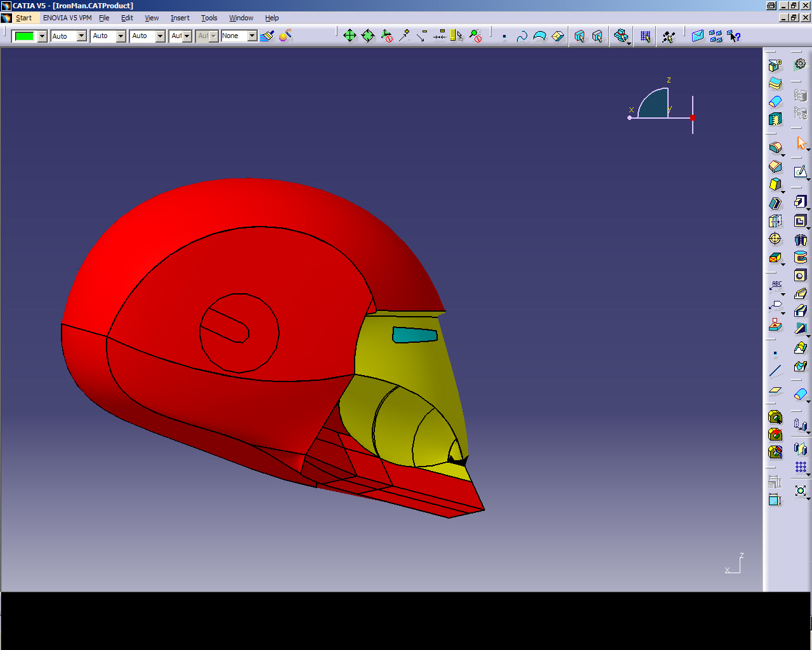Open the Auto dropdown beside the color swatch

[69, 36]
